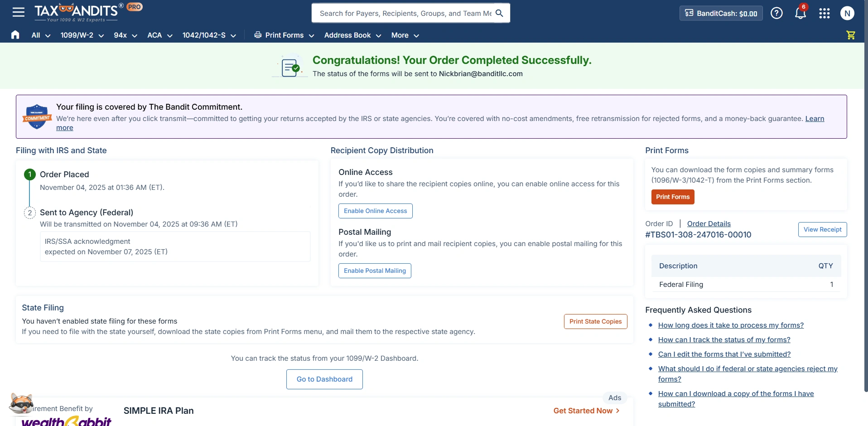Open Go to Dashboard

coord(324,379)
